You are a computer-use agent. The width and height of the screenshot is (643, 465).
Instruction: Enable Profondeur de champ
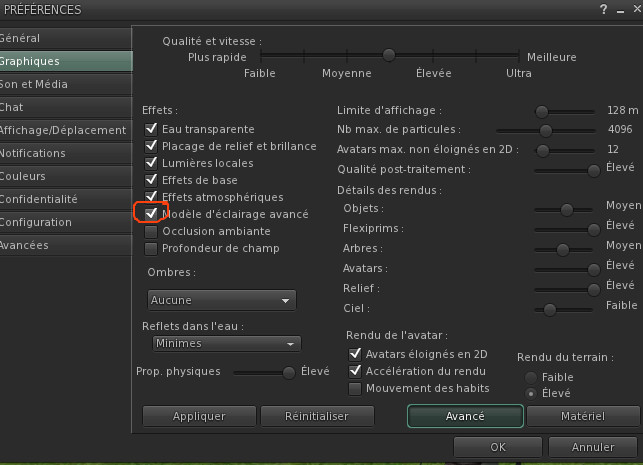click(151, 248)
